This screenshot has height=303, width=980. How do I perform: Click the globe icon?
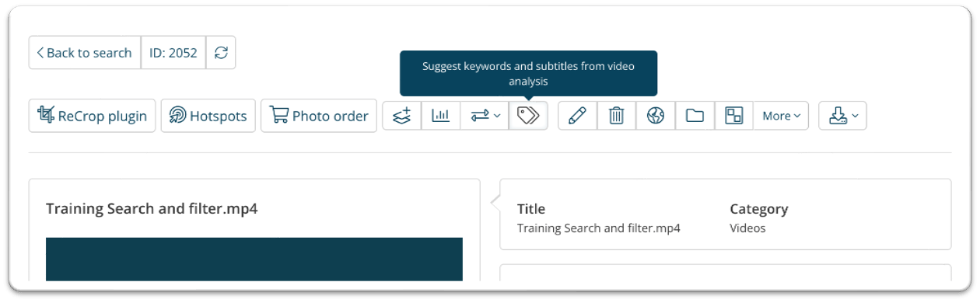tap(656, 116)
